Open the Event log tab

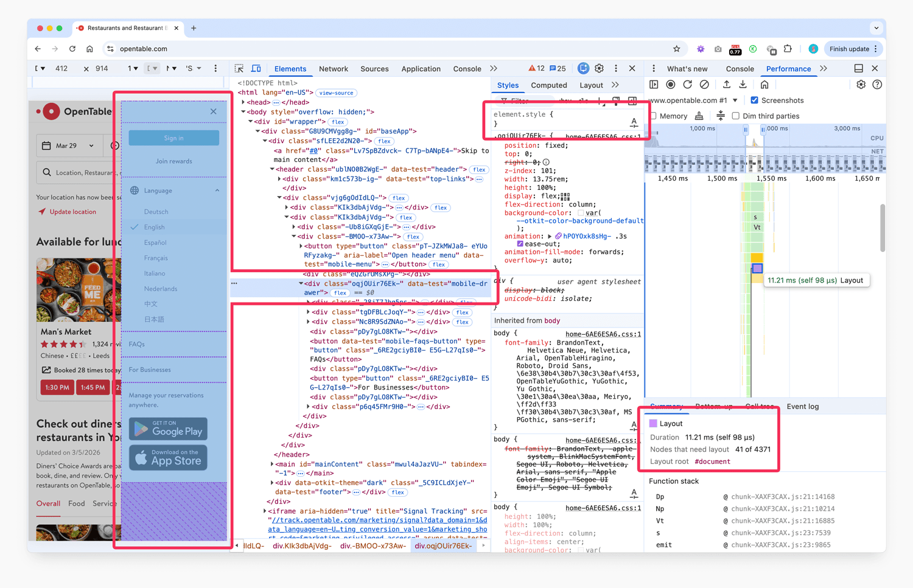802,407
